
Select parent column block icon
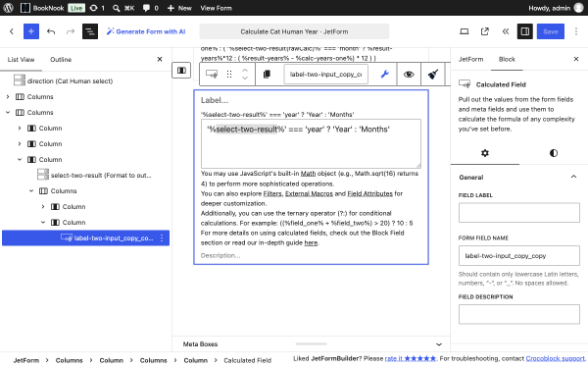[x=181, y=71]
